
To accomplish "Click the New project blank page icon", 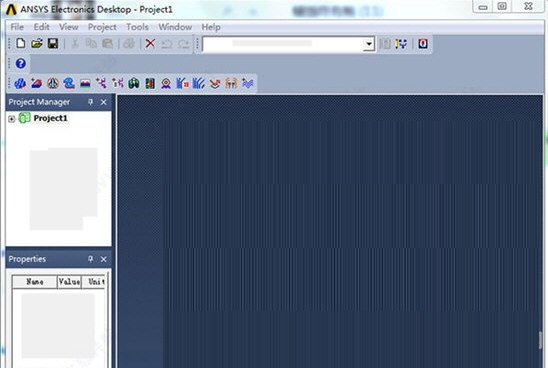I will pyautogui.click(x=21, y=44).
